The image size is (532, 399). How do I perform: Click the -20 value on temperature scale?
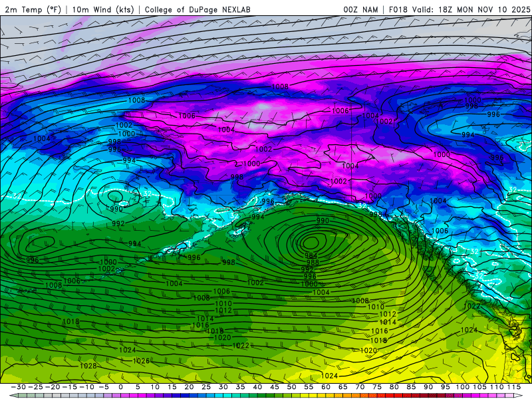[x=53, y=387]
